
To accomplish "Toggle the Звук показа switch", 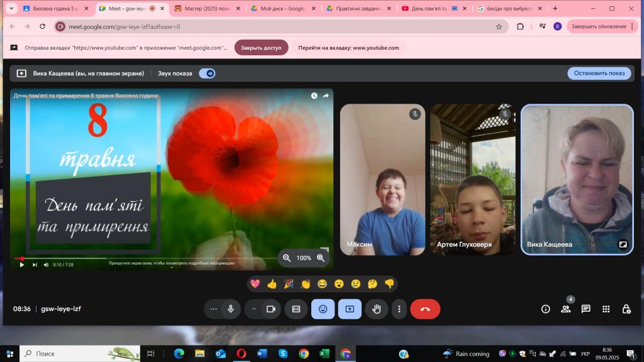I will click(207, 74).
